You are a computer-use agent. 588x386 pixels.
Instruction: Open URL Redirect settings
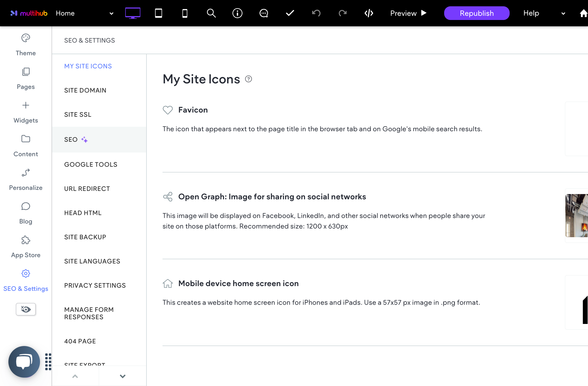[99, 189]
